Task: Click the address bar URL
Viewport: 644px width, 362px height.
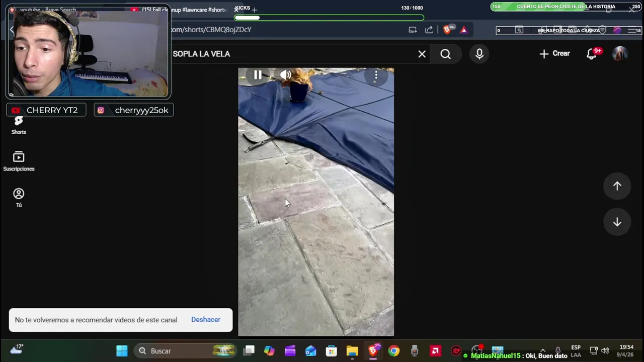Action: pyautogui.click(x=211, y=30)
